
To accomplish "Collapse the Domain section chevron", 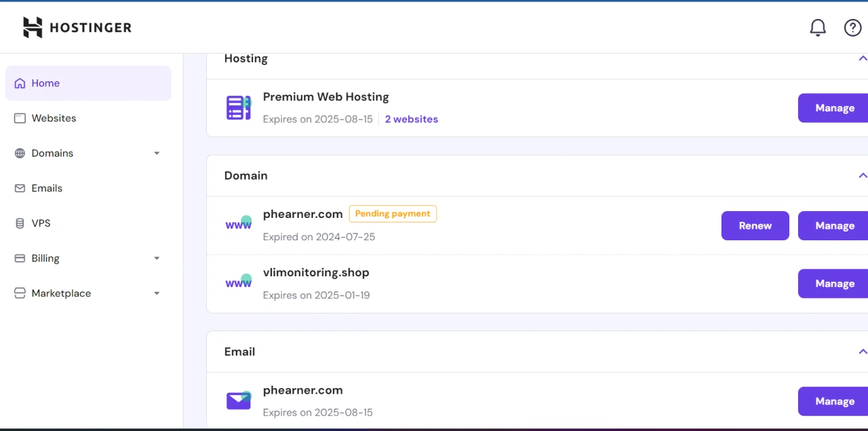I will click(863, 176).
